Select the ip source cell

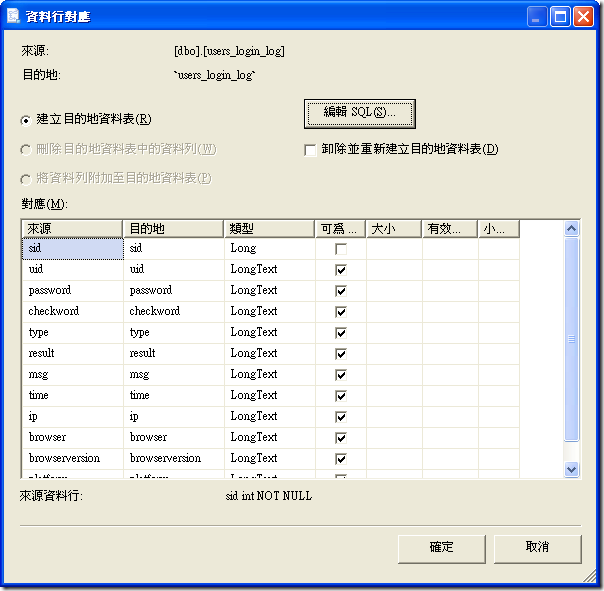tap(73, 416)
